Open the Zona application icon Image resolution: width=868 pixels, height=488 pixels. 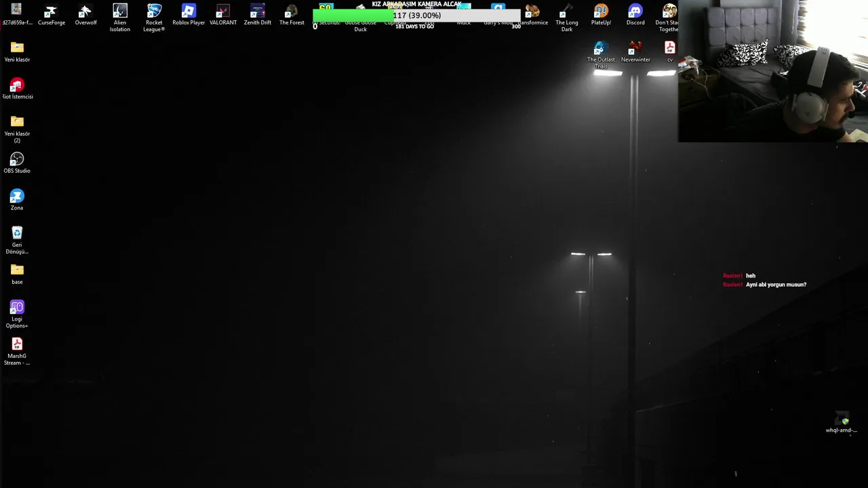click(x=17, y=200)
